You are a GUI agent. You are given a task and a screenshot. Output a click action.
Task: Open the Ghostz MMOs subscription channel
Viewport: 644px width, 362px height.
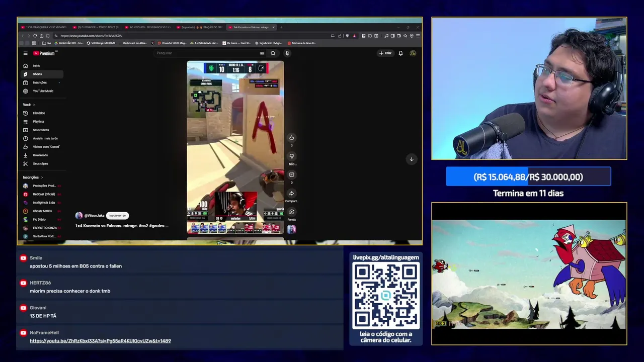pos(42,211)
